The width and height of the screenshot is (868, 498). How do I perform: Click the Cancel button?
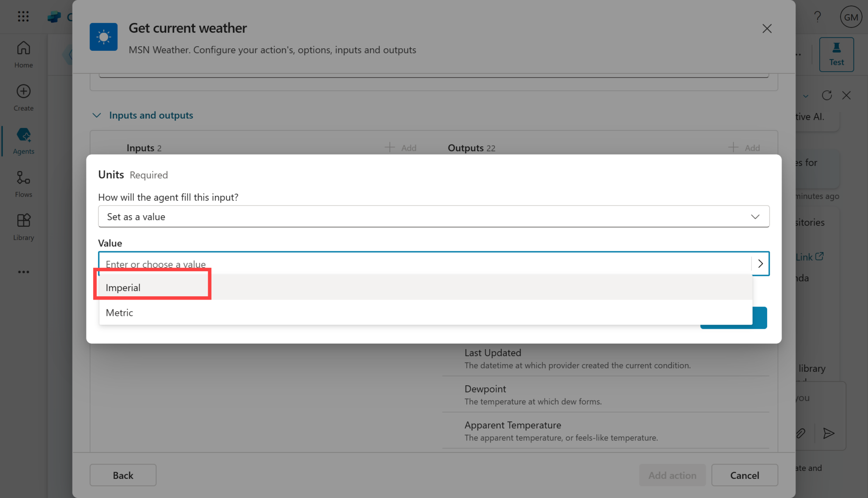[744, 475]
